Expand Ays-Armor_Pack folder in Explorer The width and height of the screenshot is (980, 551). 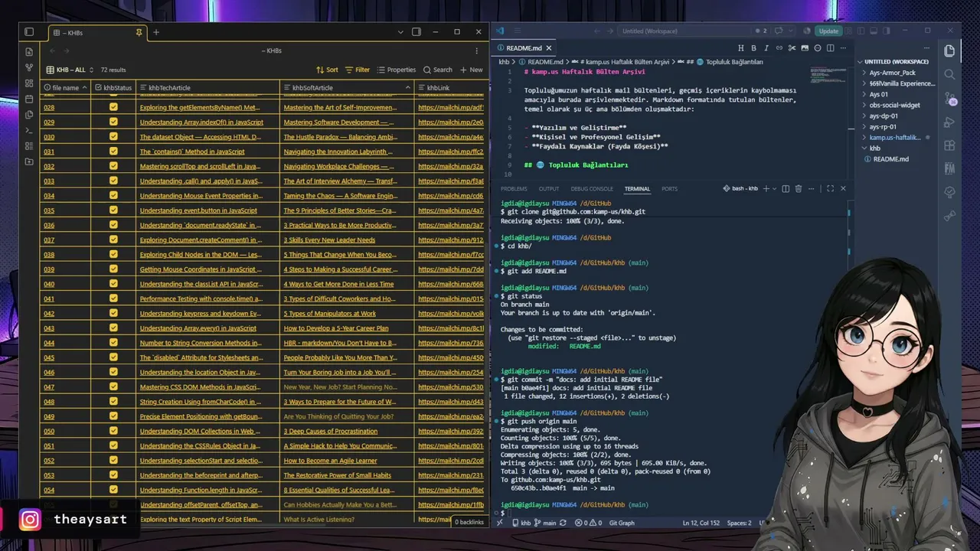[x=893, y=73]
